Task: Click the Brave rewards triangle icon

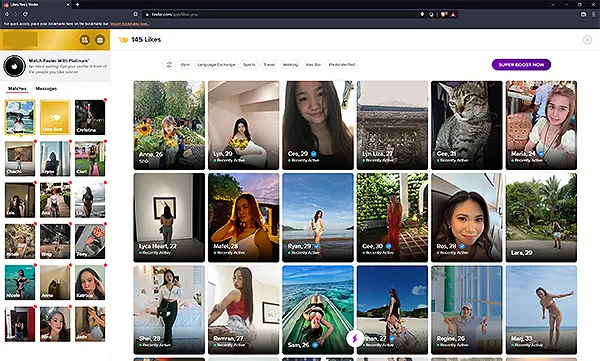Action: [453, 14]
